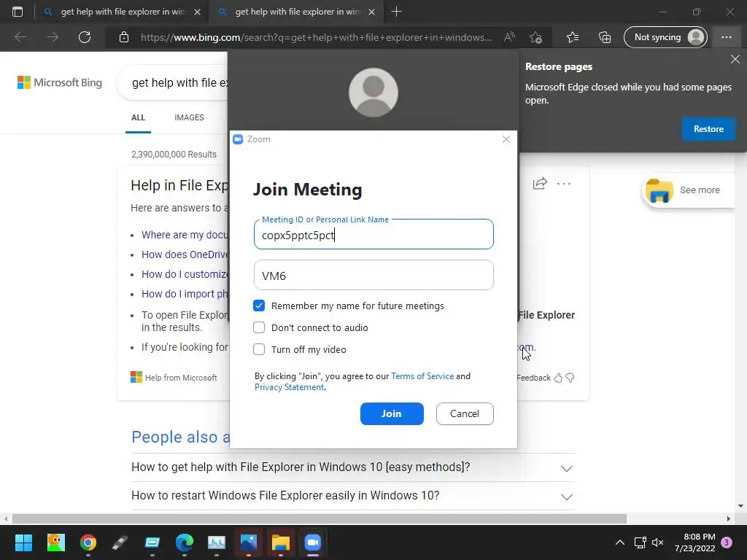Click the Edge tab actions menu icon
The image size is (747, 560).
pyautogui.click(x=18, y=12)
